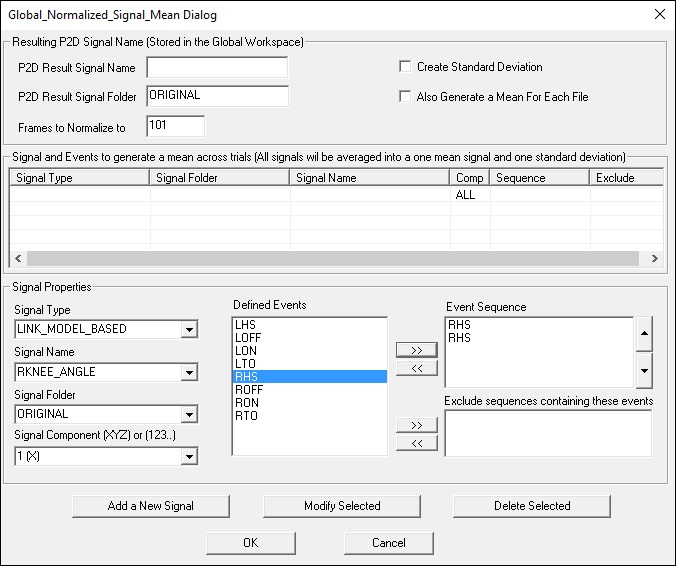Move event sequence item down

click(x=644, y=371)
